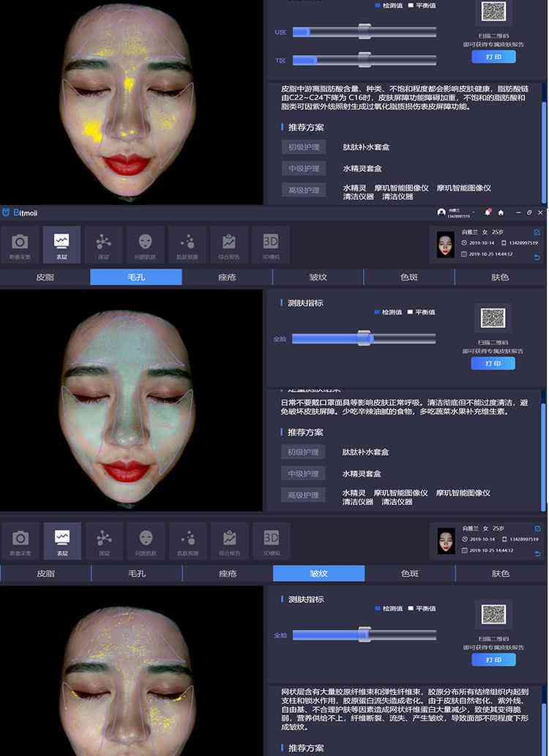The height and width of the screenshot is (756, 549).
Task: Click 打印 button in the 皱纹 window
Action: tap(493, 659)
